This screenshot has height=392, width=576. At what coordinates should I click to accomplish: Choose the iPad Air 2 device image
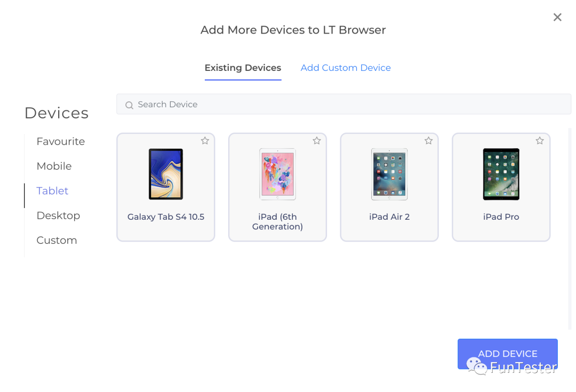tap(389, 174)
